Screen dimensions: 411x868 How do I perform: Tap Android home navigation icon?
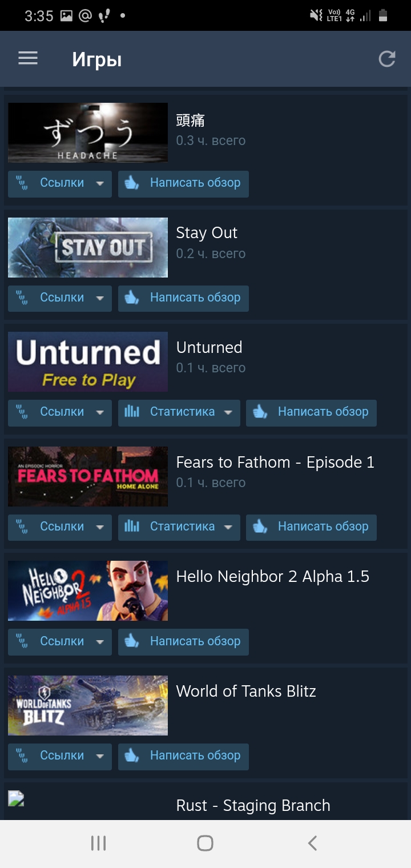point(205,843)
